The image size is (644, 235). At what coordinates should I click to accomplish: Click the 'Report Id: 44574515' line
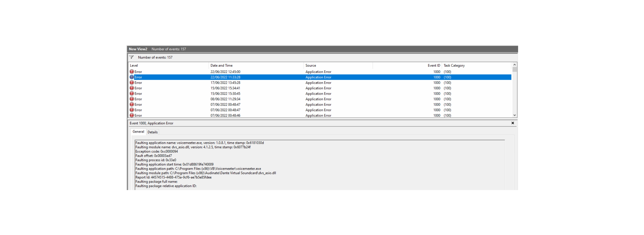click(x=174, y=177)
